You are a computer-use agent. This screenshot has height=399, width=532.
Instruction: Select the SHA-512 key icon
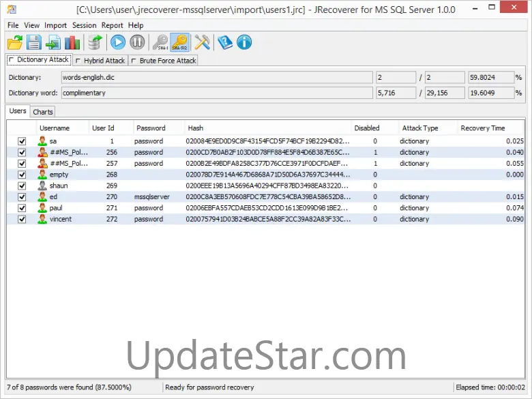(x=179, y=43)
